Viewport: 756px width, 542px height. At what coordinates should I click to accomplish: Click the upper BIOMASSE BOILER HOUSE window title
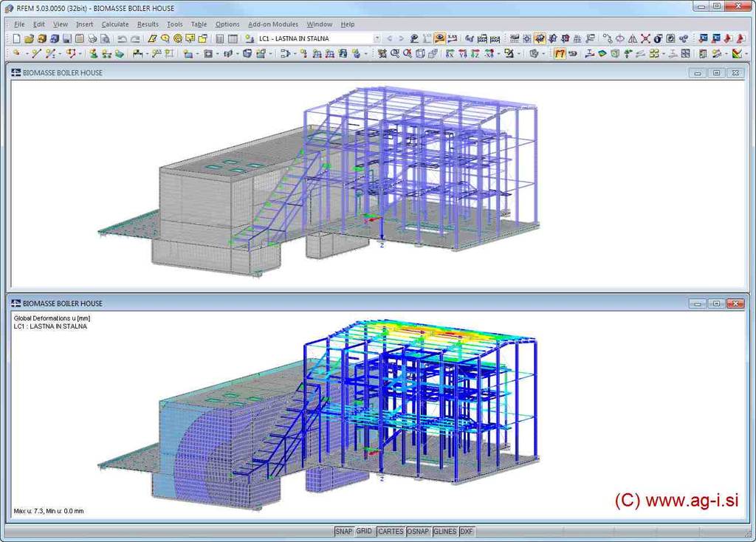(x=62, y=72)
